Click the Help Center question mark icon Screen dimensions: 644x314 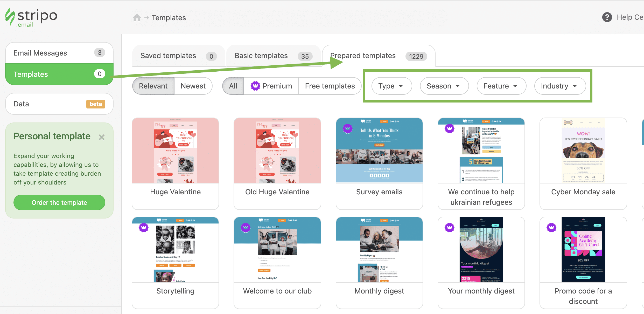coord(607,17)
